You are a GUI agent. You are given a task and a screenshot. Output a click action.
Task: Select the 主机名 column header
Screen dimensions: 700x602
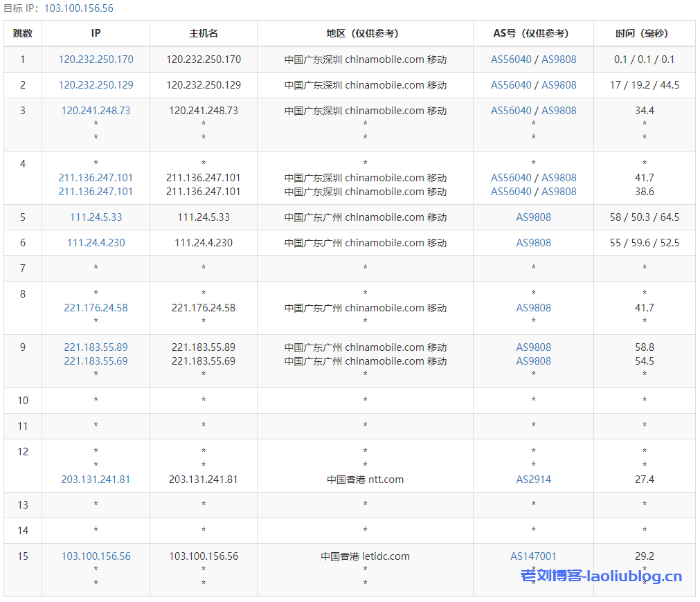(204, 33)
